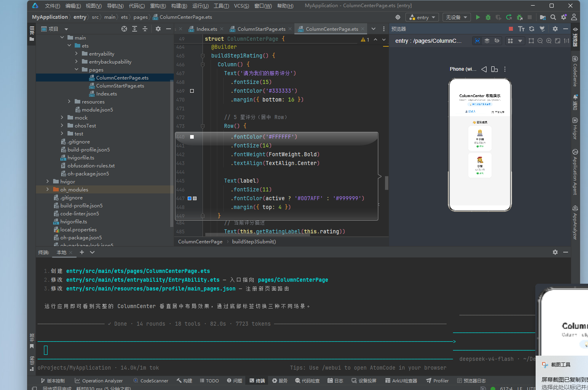Click the user account profile icon
This screenshot has width=588, height=390.
574,17
